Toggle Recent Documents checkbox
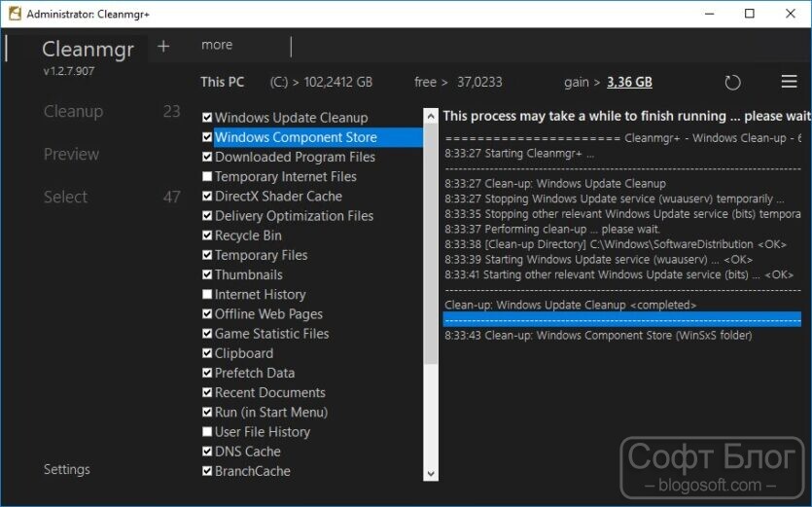The image size is (812, 507). (207, 392)
